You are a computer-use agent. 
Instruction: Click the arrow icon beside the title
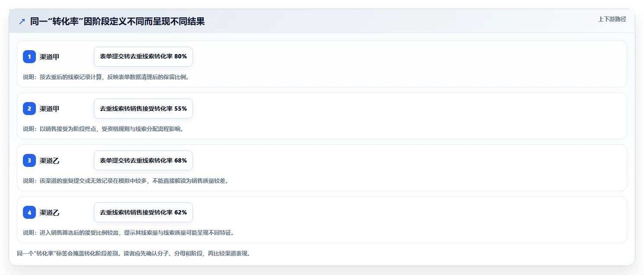click(x=22, y=22)
